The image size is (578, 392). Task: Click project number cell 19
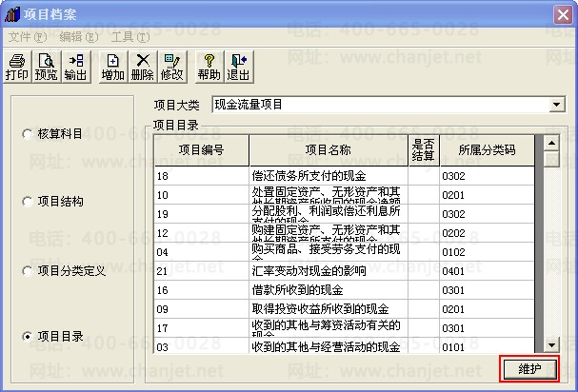(201, 214)
